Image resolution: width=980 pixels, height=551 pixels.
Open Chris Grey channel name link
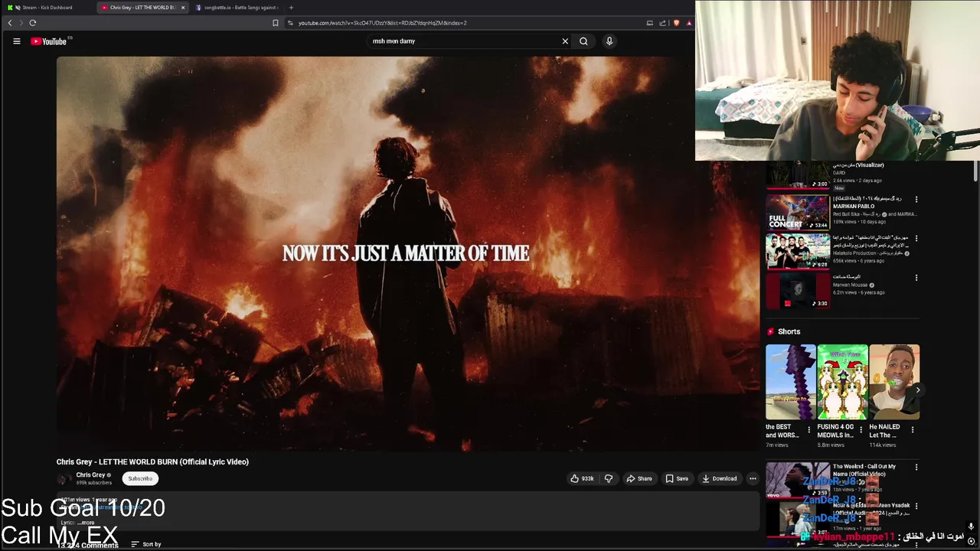(90, 475)
